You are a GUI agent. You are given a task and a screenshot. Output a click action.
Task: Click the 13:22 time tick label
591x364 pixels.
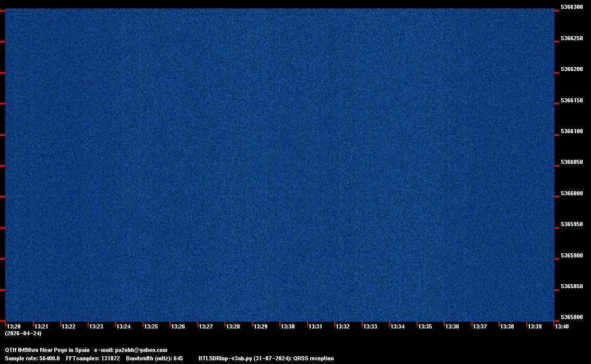click(68, 326)
